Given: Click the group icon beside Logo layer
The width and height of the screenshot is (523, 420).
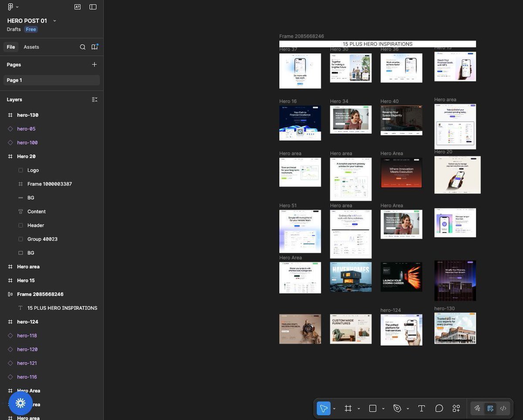Looking at the screenshot, I should (x=20, y=170).
